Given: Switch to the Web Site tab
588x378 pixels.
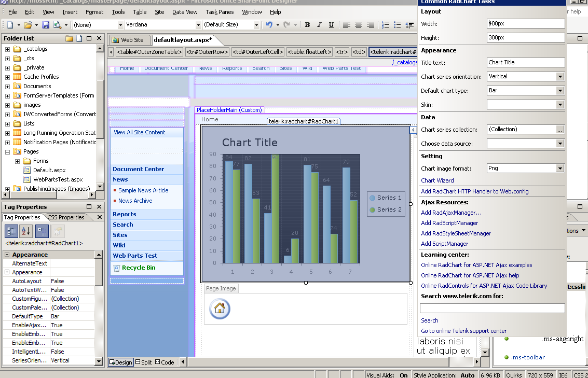Looking at the screenshot, I should click(129, 40).
